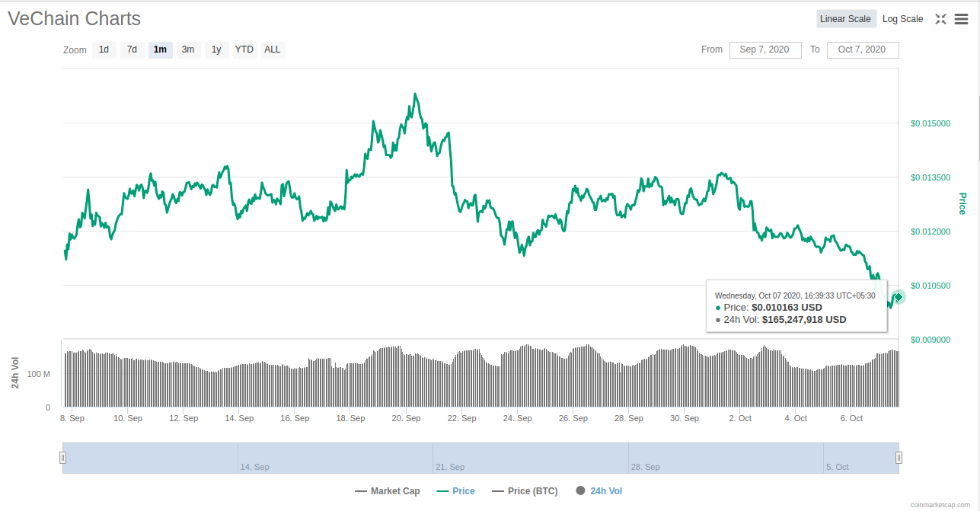Grab the left navigator range handle
The height and width of the screenshot is (511, 980).
(x=62, y=458)
